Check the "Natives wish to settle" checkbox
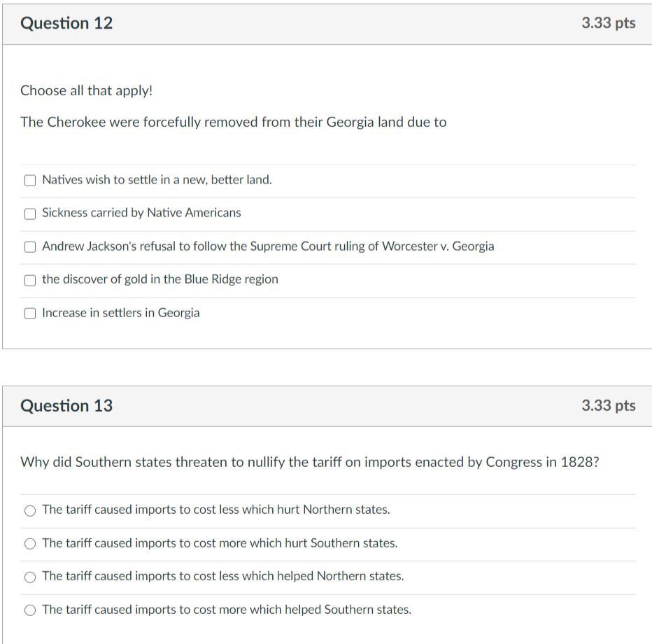This screenshot has width=652, height=644. click(30, 181)
